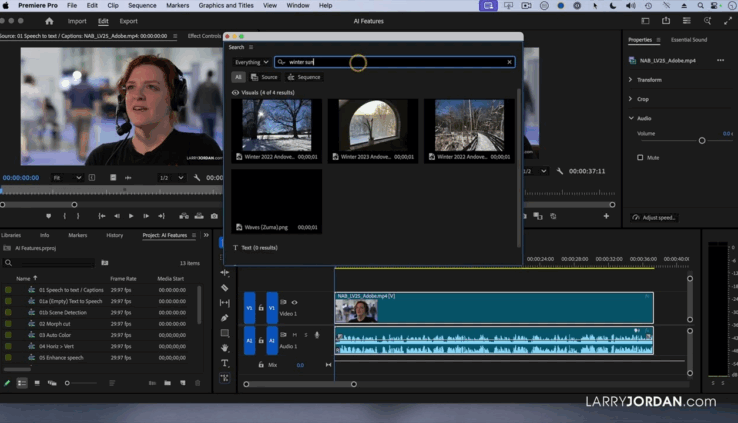Enable the Mute checkbox in Properties
Screen dimensions: 738x423
tap(640, 157)
